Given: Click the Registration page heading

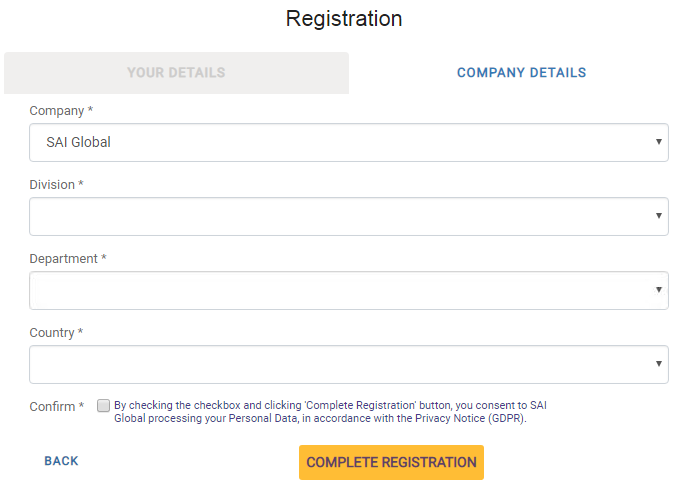Looking at the screenshot, I should [x=344, y=19].
